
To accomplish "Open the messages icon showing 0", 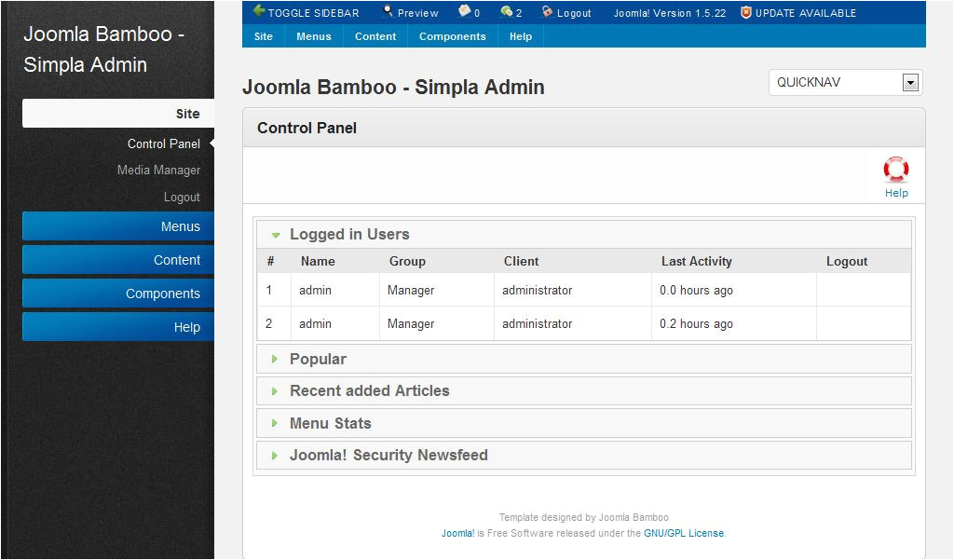I will coord(464,11).
